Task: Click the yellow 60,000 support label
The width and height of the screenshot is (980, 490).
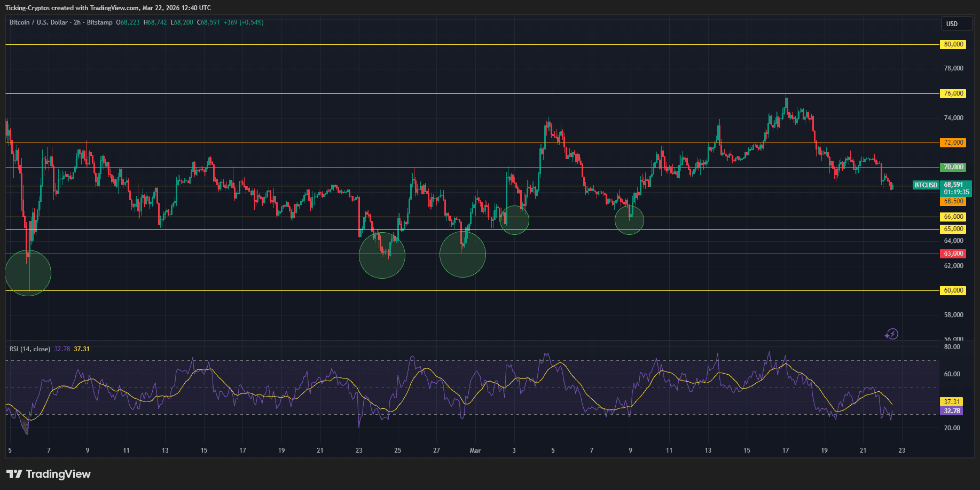Action: click(953, 290)
